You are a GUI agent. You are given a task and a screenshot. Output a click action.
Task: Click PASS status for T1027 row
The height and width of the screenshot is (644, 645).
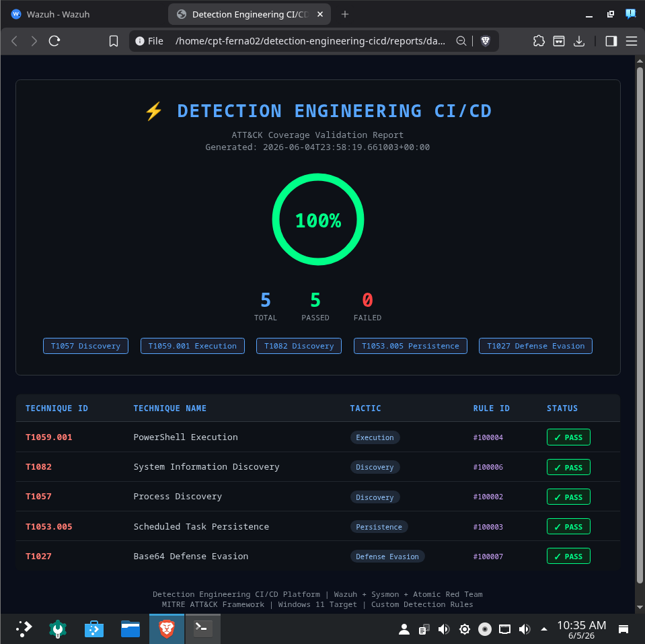pyautogui.click(x=568, y=556)
